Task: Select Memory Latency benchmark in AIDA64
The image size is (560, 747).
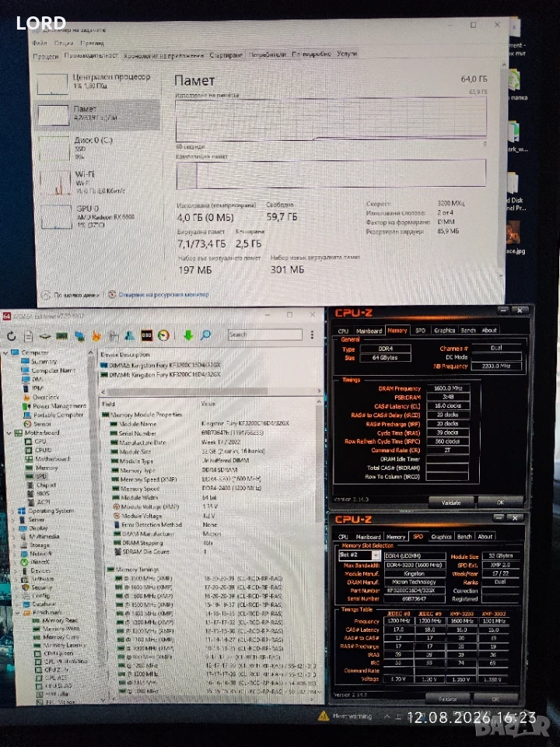Action: click(65, 645)
